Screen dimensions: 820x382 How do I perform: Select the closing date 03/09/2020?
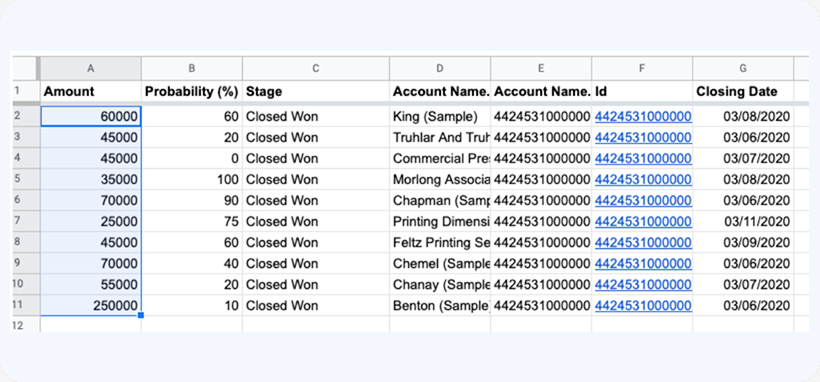click(x=743, y=242)
